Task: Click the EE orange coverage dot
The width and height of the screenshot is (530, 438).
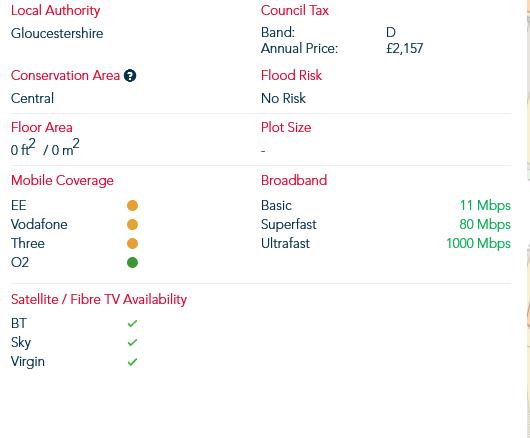Action: tap(132, 205)
